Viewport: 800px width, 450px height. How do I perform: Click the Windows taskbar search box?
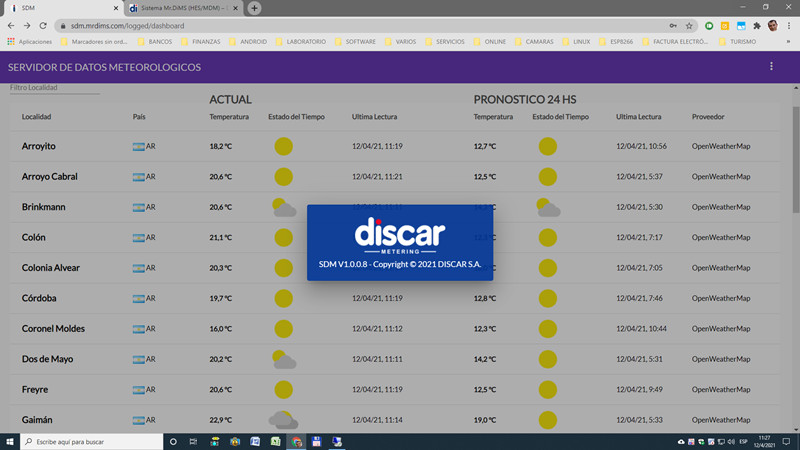click(x=92, y=442)
